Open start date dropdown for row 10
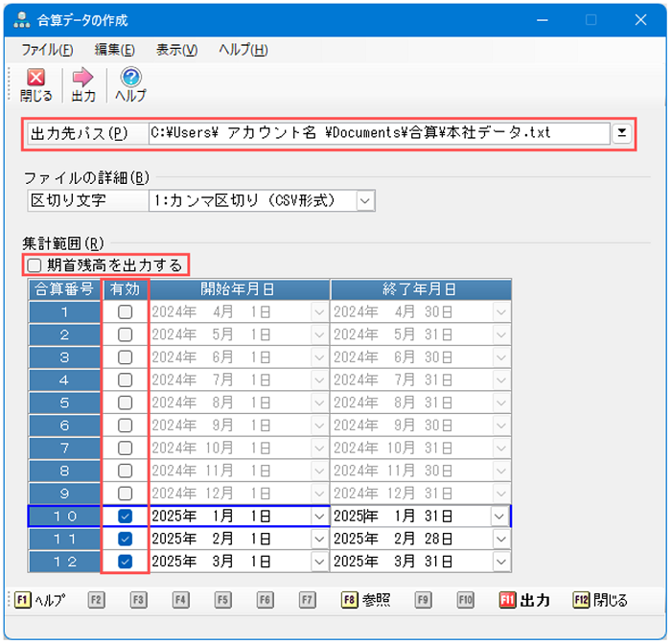Screen dimensions: 671x644 pyautogui.click(x=319, y=517)
